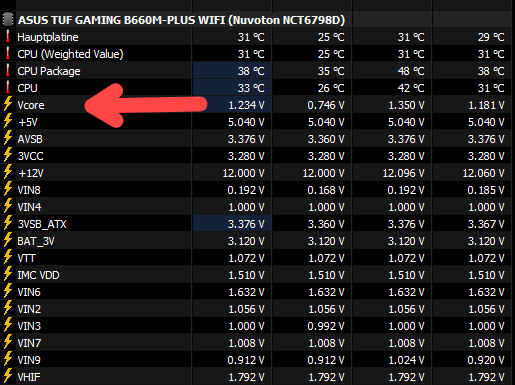
Task: Click the lightning bolt icon next to VIN7
Action: click(x=8, y=343)
